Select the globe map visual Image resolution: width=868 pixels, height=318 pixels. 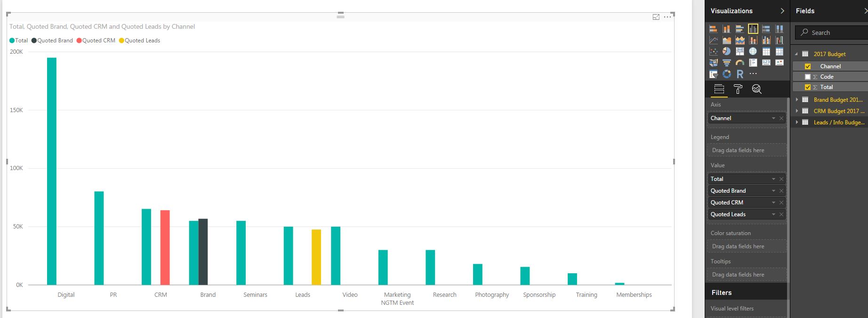[753, 51]
